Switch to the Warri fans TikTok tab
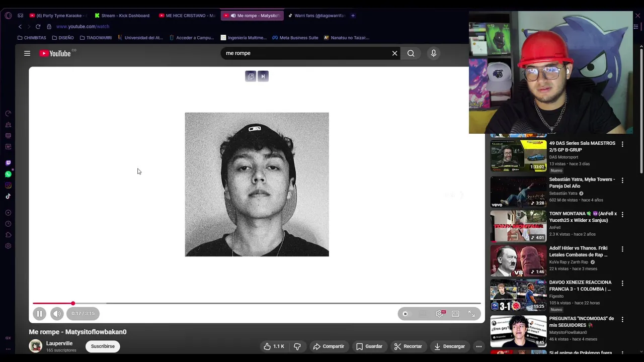The height and width of the screenshot is (362, 644). (x=316, y=16)
